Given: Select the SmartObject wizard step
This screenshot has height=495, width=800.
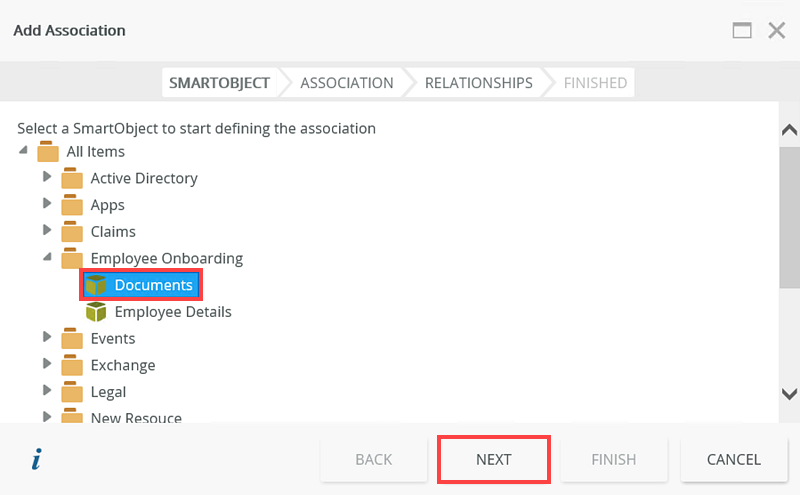Looking at the screenshot, I should pyautogui.click(x=219, y=83).
